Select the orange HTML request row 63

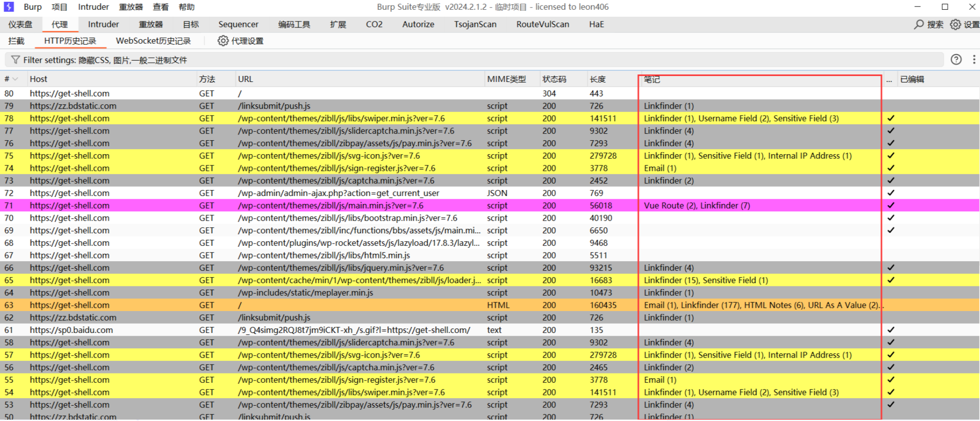(326, 305)
